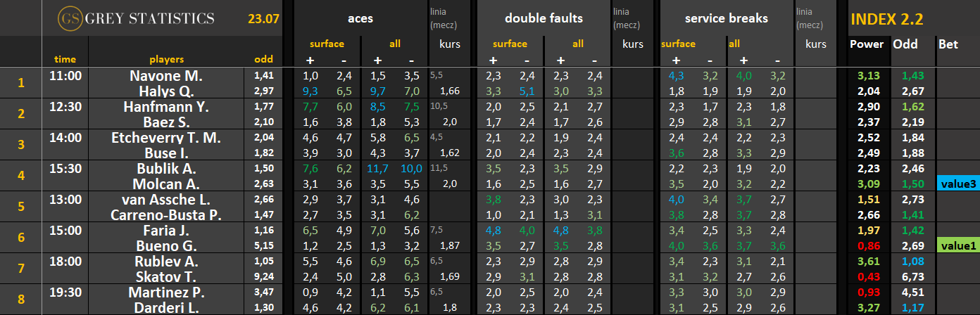The width and height of the screenshot is (980, 315).
Task: Click the GS Grey Statistics logo
Action: point(135,18)
